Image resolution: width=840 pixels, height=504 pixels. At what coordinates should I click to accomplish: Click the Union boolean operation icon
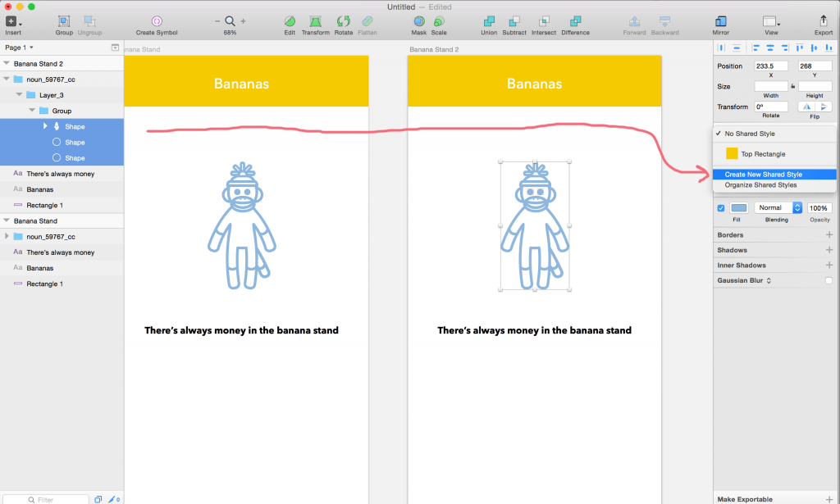[x=489, y=21]
